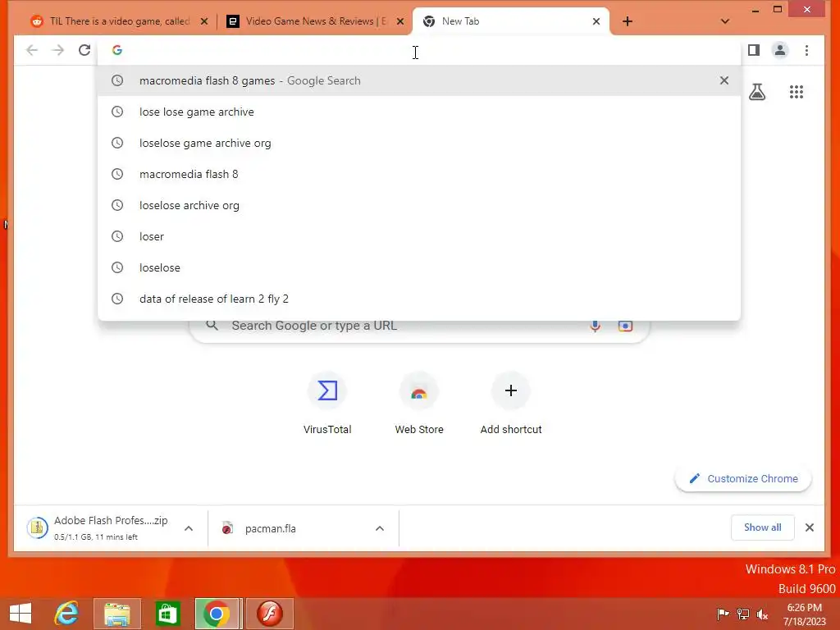
Task: Click the address bar input
Action: coord(419,50)
